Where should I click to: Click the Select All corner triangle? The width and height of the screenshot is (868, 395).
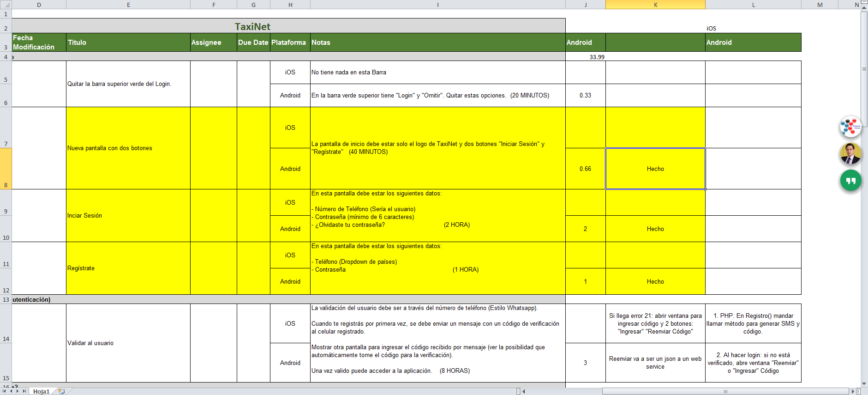[x=6, y=5]
